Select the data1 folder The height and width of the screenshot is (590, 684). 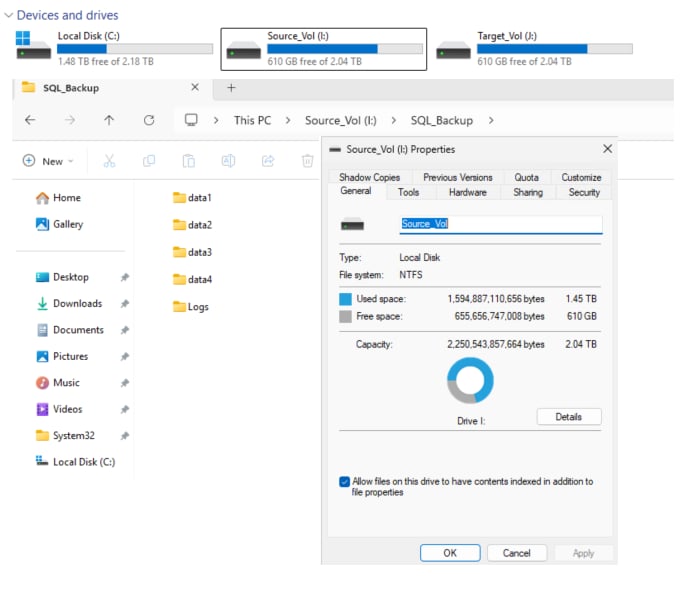[x=192, y=198]
